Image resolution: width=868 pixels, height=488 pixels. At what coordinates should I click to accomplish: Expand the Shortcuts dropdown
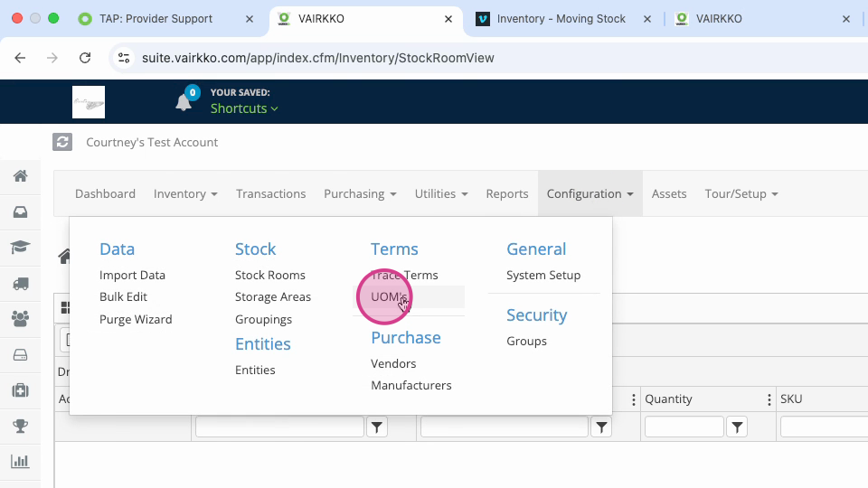point(244,108)
